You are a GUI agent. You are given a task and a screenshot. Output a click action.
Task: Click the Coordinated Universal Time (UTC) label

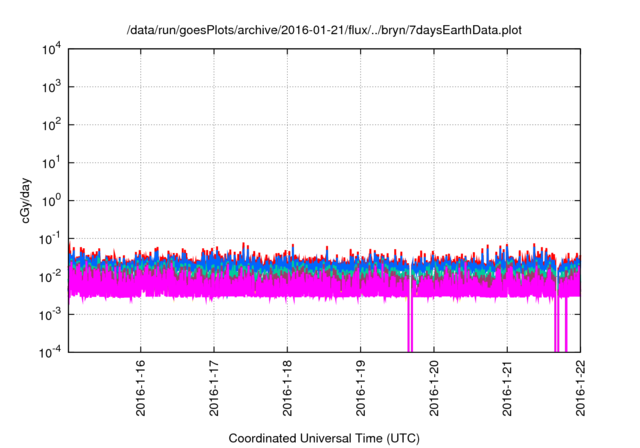pyautogui.click(x=324, y=438)
